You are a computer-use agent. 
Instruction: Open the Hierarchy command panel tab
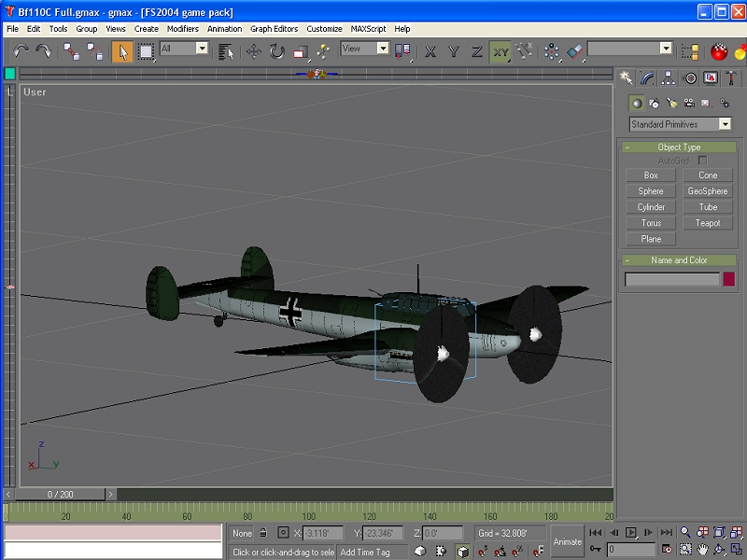coord(669,78)
